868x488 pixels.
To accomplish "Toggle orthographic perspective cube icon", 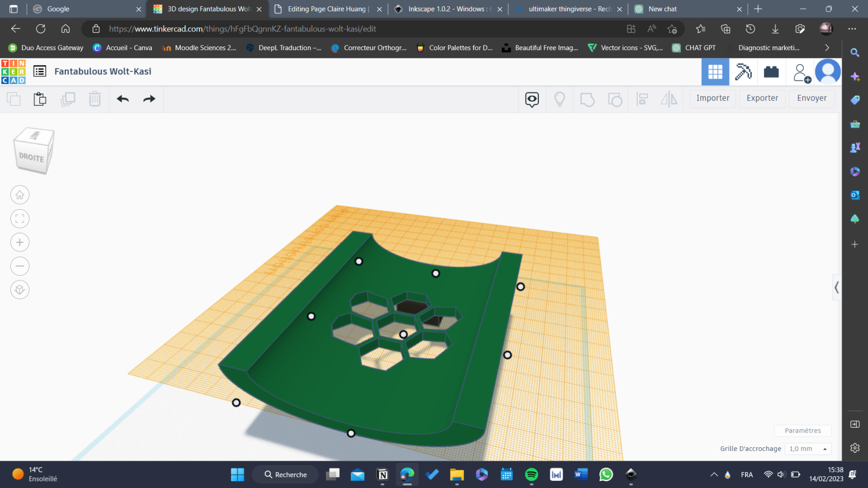I will (x=20, y=290).
